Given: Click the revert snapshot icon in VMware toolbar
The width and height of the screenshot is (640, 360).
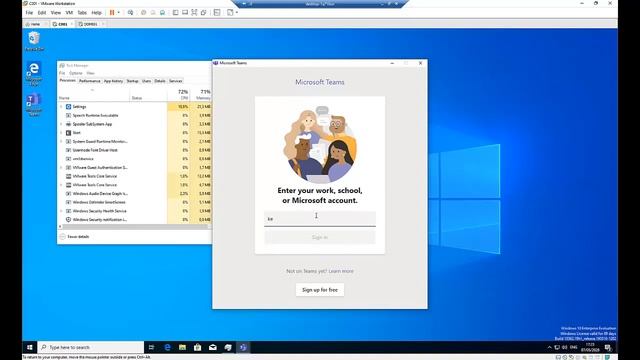Looking at the screenshot, I should [x=153, y=13].
